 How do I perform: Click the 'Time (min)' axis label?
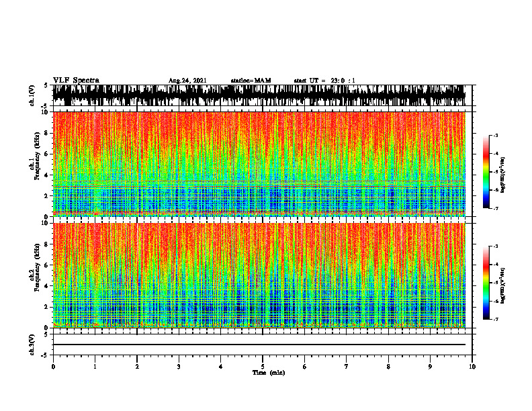(269, 373)
